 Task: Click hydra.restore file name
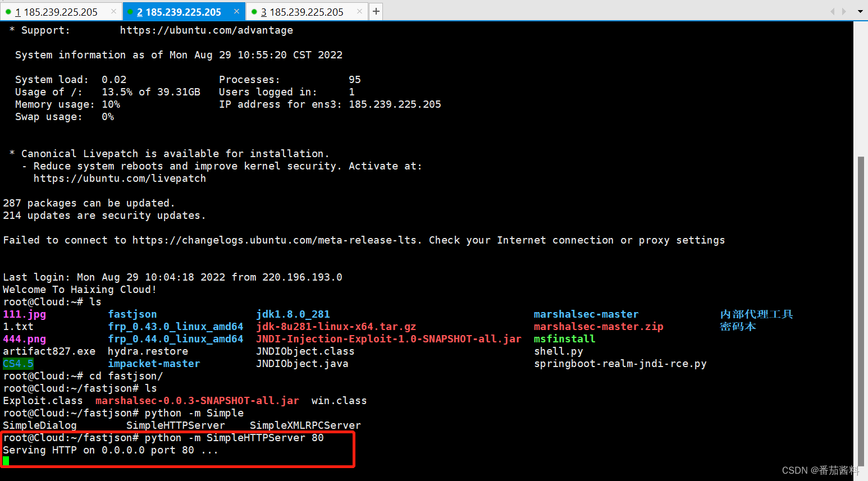point(148,351)
